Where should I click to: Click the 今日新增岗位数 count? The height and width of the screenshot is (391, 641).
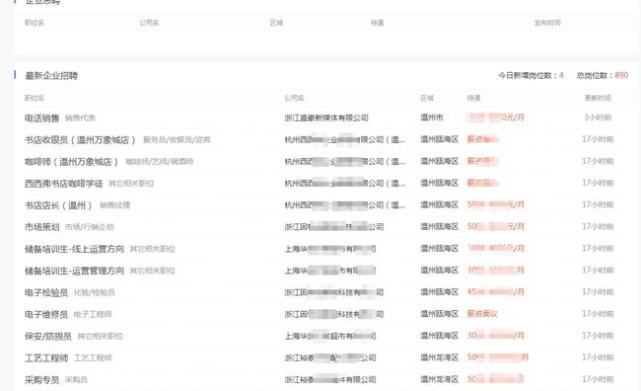(561, 75)
